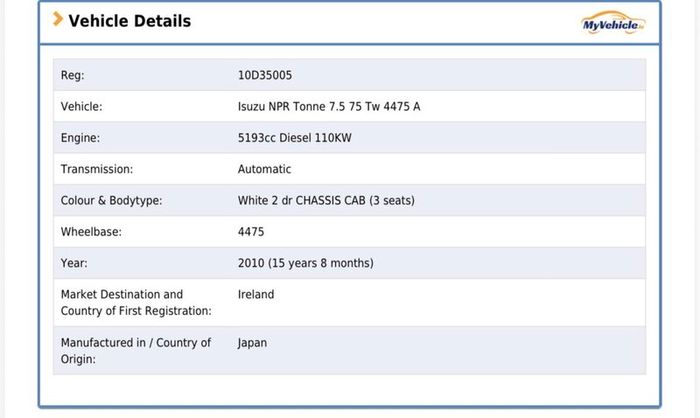
Task: Select '2010 (15 years 8 months)' value
Action: click(x=306, y=263)
